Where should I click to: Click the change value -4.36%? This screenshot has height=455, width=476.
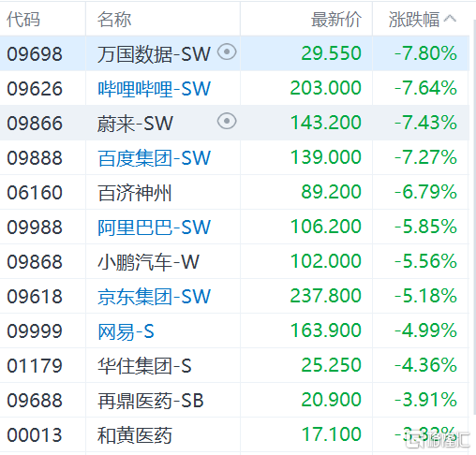tap(425, 365)
